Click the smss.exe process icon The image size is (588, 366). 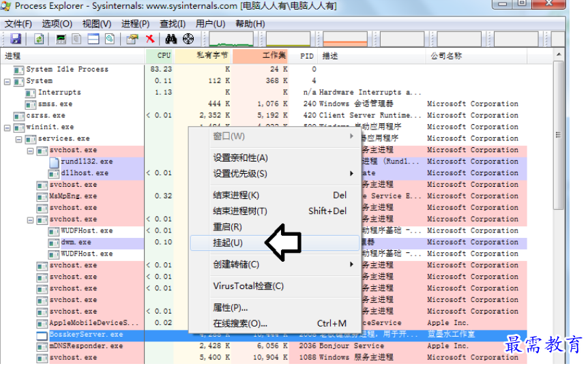31,104
